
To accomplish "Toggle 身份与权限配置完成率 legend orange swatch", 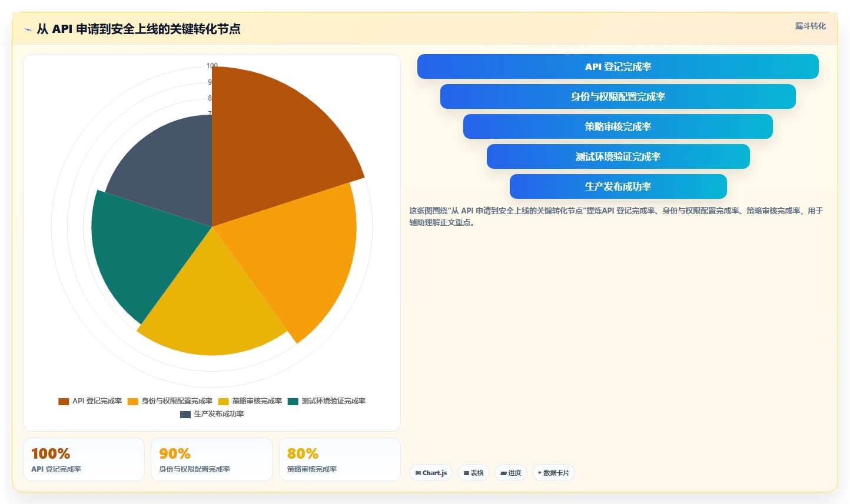I will coord(132,401).
